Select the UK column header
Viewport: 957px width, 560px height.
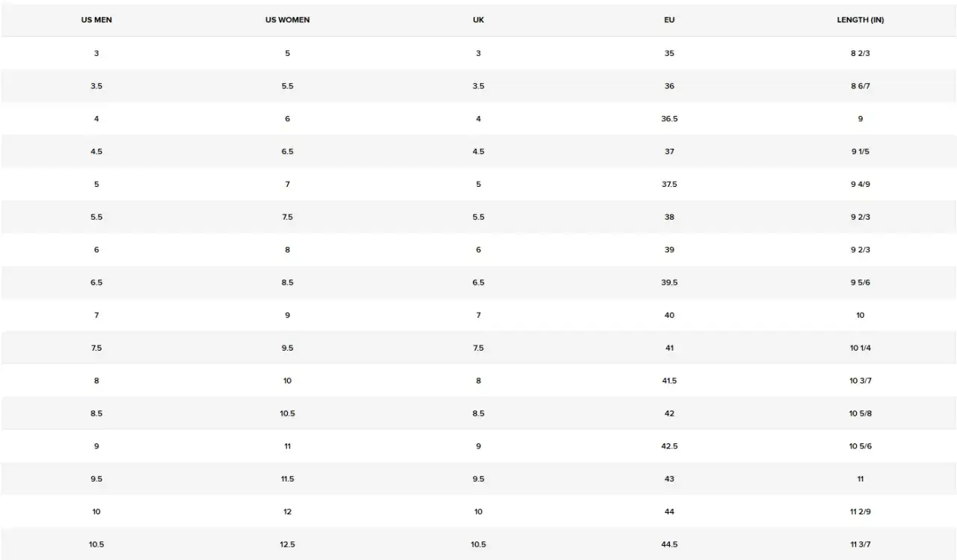point(478,20)
